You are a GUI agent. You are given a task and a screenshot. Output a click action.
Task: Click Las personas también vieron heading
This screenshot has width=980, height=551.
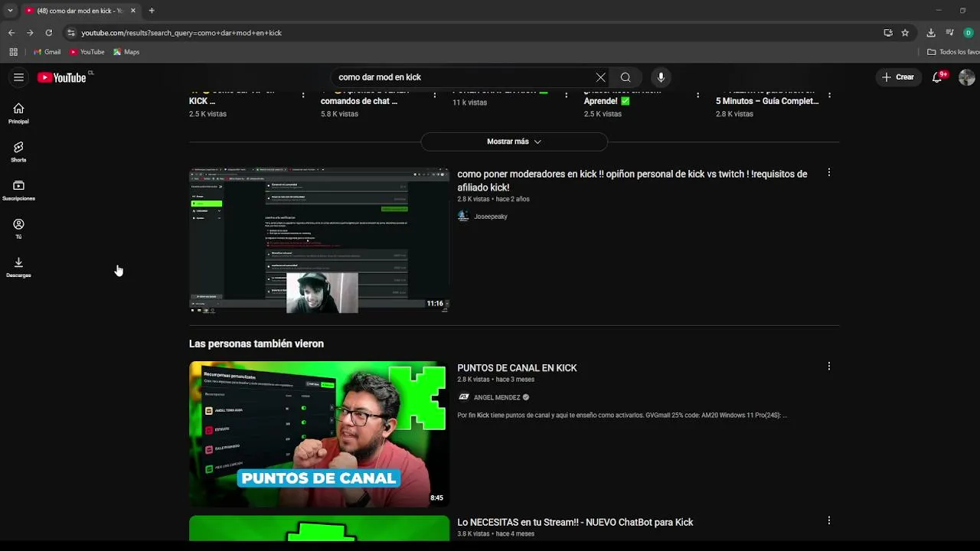256,344
